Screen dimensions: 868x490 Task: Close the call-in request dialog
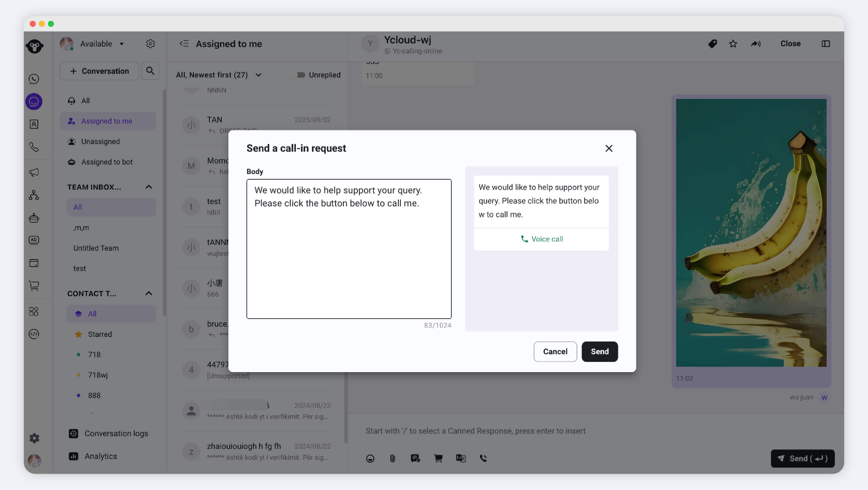(x=609, y=149)
